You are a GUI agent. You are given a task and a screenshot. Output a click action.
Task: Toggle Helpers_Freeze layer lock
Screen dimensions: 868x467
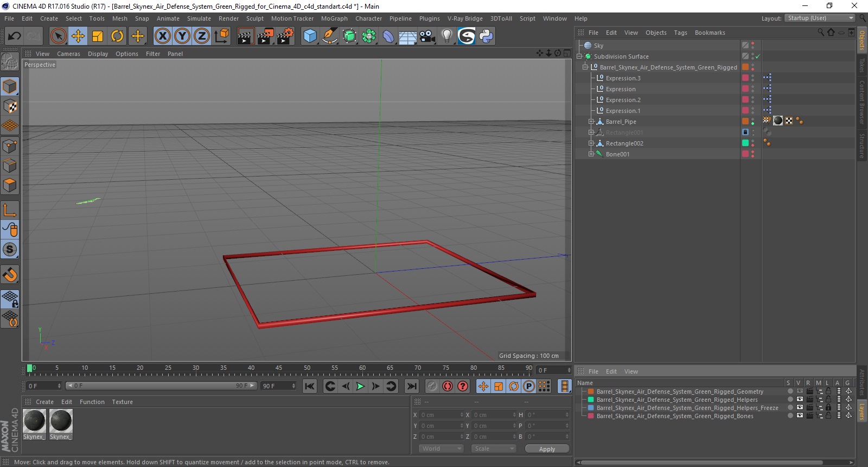click(x=828, y=408)
